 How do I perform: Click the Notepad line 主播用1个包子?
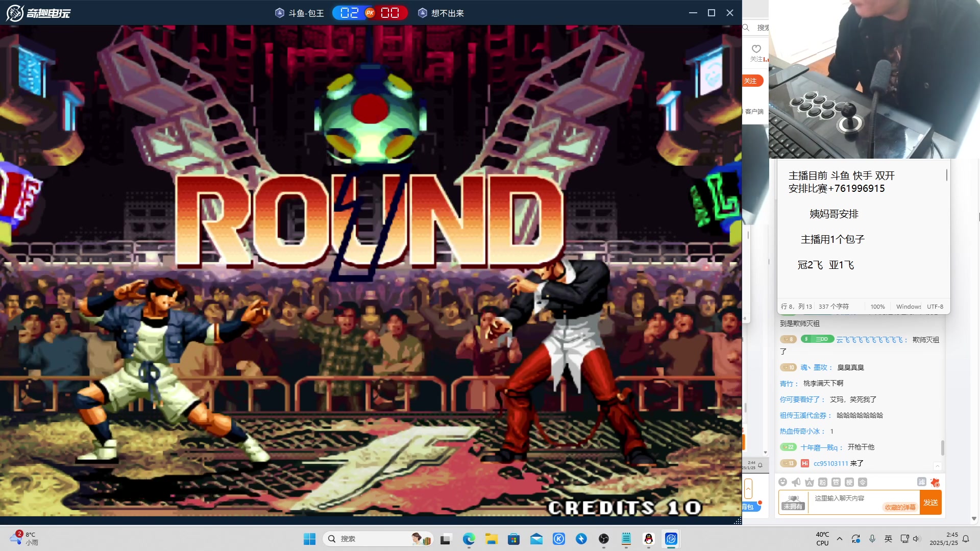pyautogui.click(x=832, y=239)
